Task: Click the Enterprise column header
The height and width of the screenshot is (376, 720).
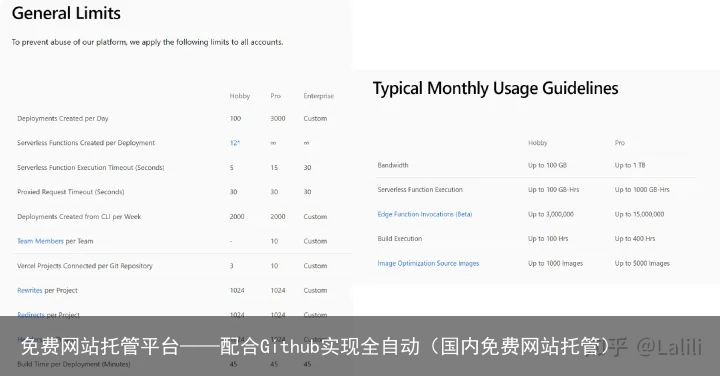Action: point(319,96)
